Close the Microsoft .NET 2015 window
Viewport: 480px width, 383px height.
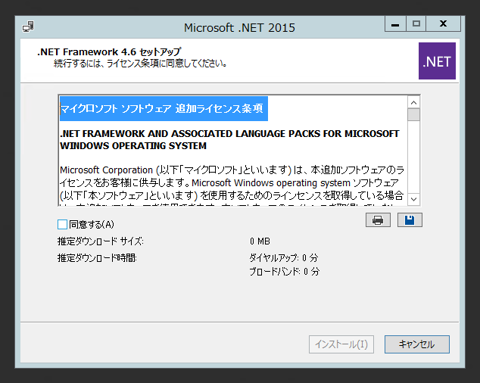coord(443,24)
